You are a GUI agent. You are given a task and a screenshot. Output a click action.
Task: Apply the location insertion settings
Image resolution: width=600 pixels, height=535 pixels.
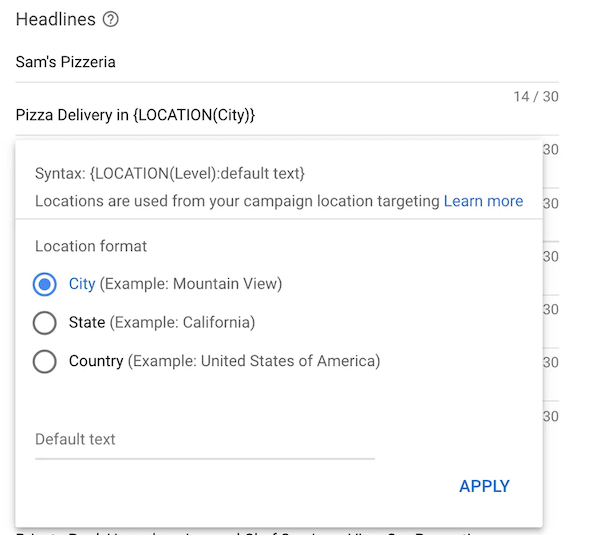pos(484,486)
